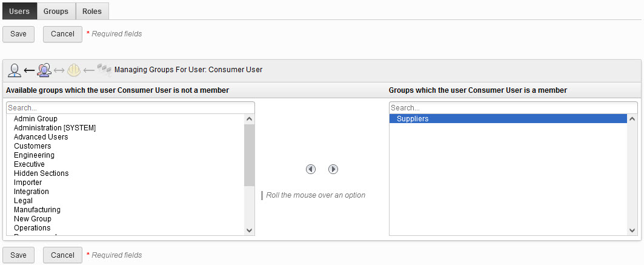Select Operations group

[x=125, y=227]
